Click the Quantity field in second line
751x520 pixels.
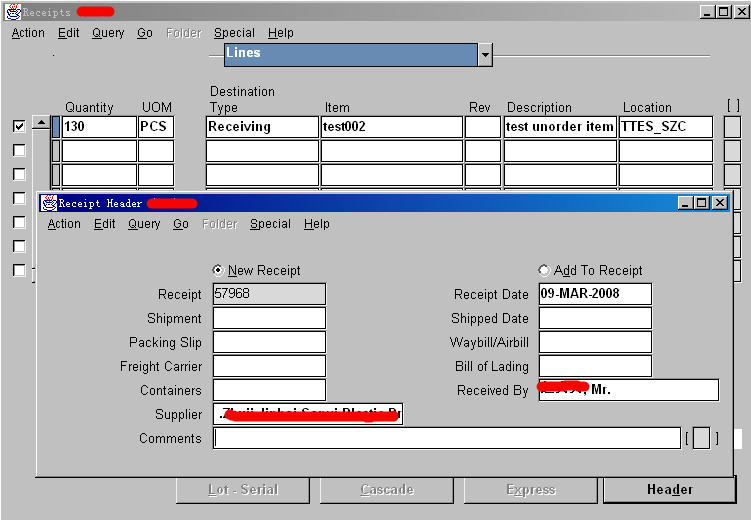(x=99, y=151)
